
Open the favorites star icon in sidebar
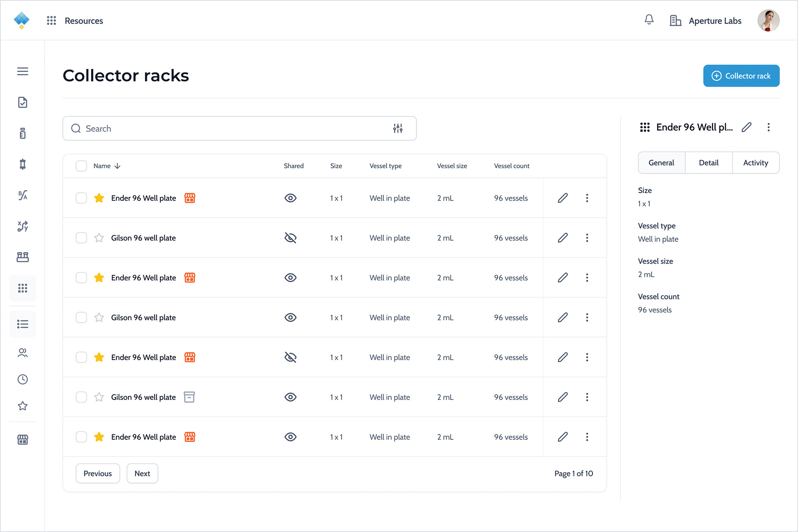pyautogui.click(x=23, y=406)
